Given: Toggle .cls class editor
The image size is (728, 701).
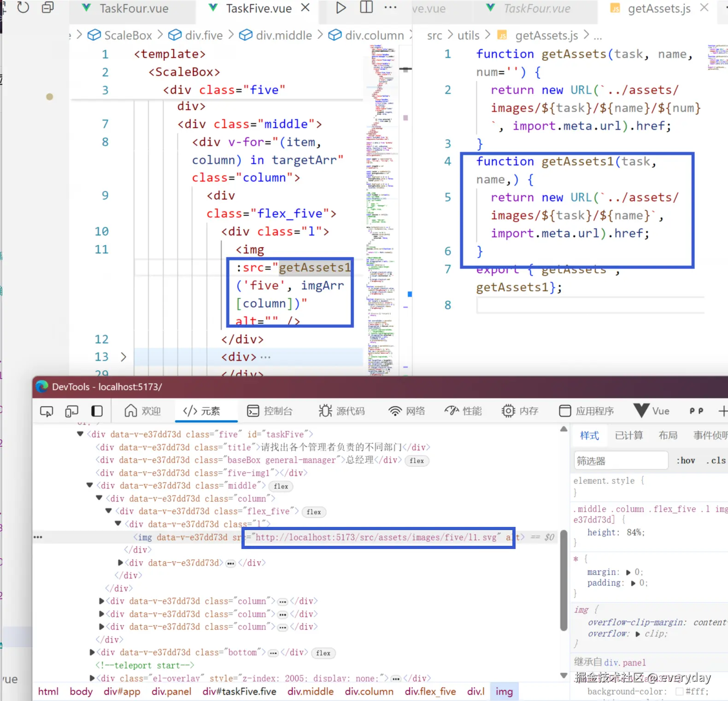Looking at the screenshot, I should (x=716, y=461).
